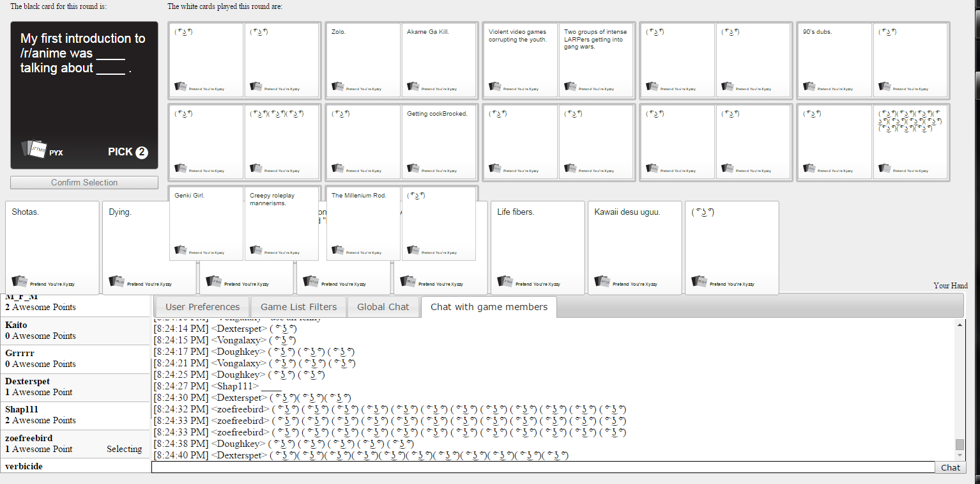
Task: Open the User Preferences tab
Action: [203, 307]
